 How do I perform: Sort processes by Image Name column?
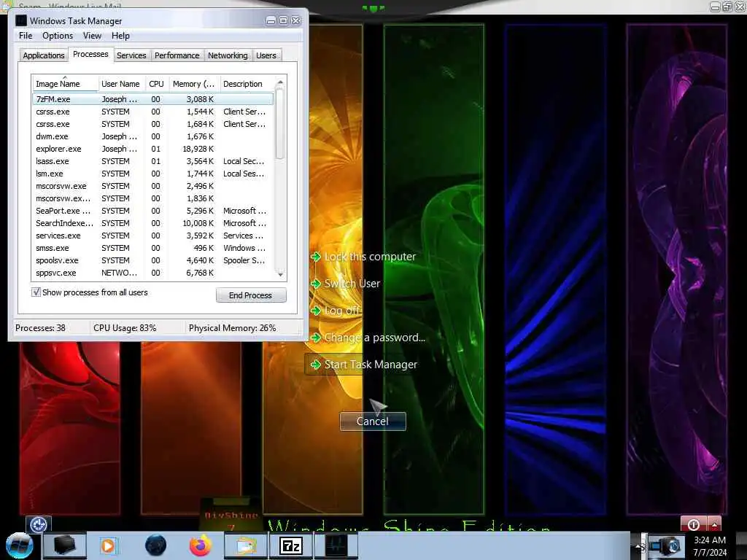pos(65,84)
